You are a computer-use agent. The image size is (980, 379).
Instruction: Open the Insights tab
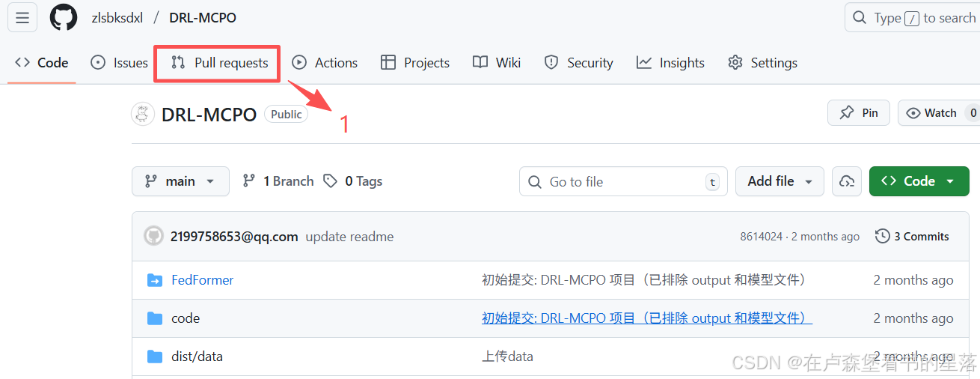click(x=670, y=63)
